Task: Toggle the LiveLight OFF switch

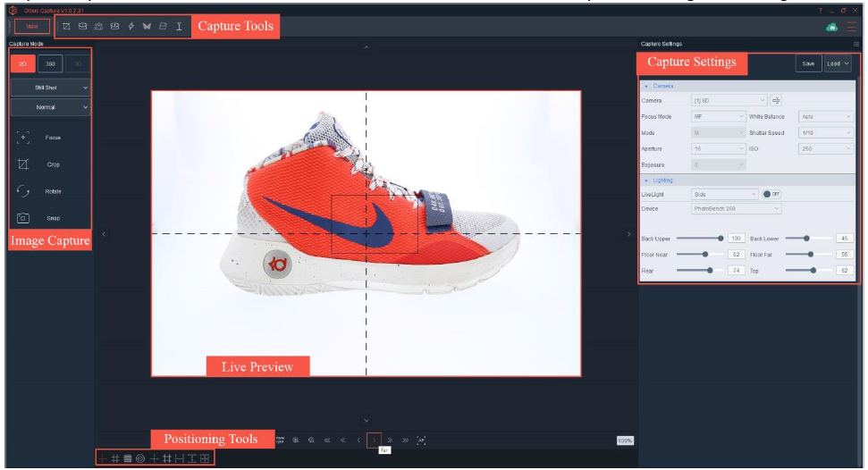Action: point(771,194)
